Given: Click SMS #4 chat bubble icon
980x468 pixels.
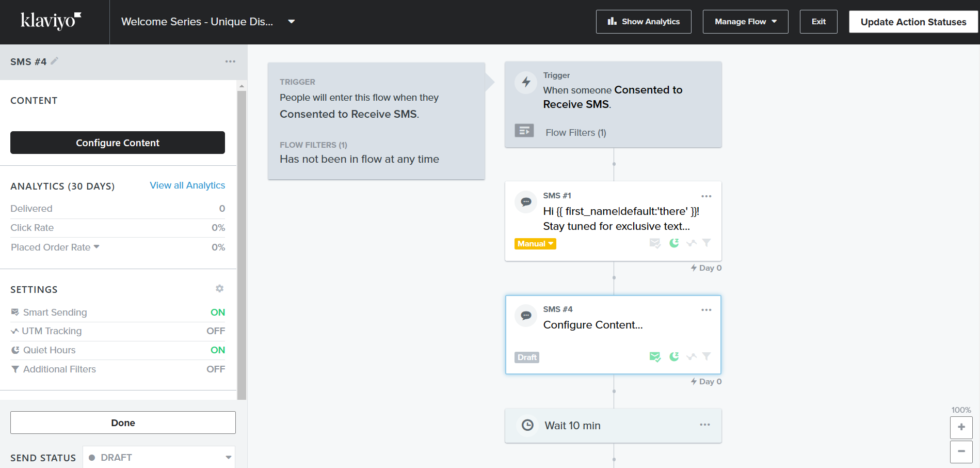Looking at the screenshot, I should (x=526, y=315).
